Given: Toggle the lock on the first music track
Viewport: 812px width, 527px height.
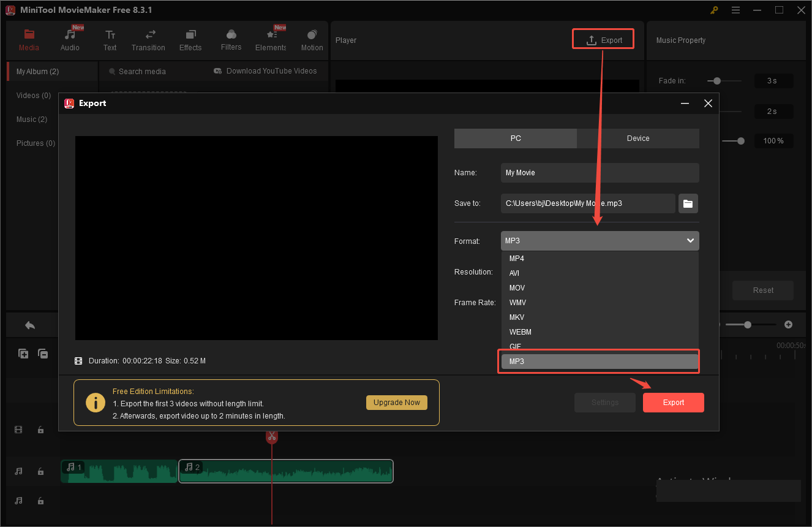Looking at the screenshot, I should (x=40, y=471).
